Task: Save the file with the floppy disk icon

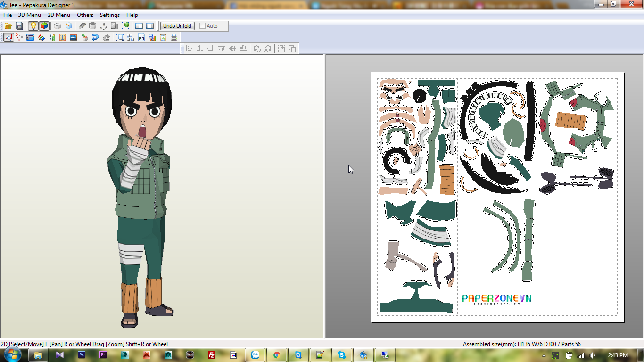Action: 19,26
